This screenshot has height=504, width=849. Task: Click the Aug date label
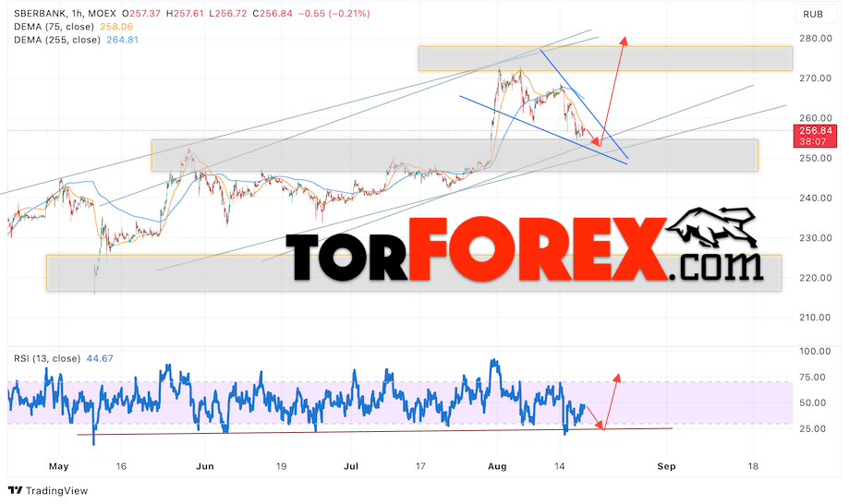tap(497, 466)
